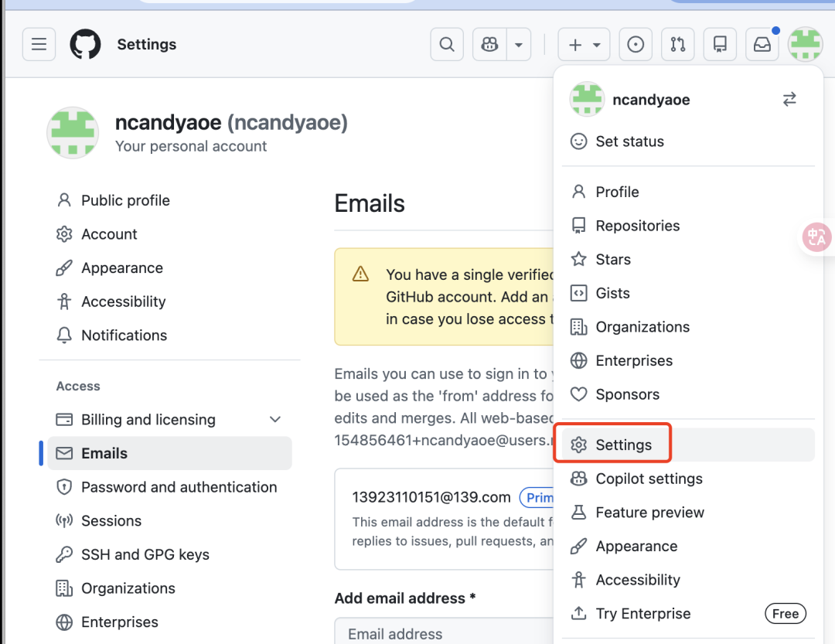Open Copilot settings menu entry
The image size is (835, 644).
point(649,479)
